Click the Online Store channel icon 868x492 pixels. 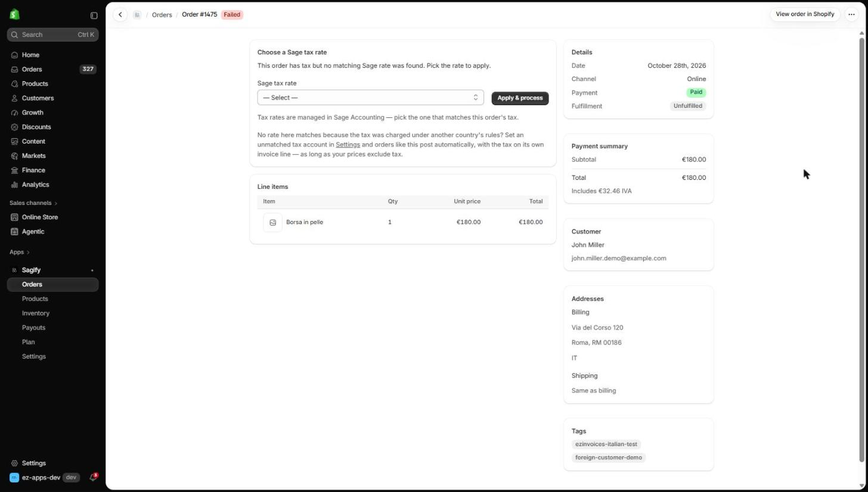tap(15, 217)
